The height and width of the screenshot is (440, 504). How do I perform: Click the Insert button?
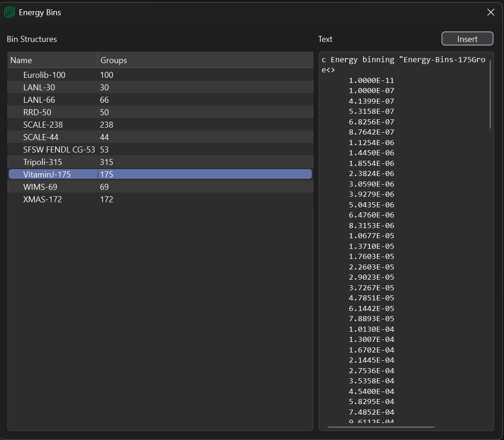[x=467, y=39]
